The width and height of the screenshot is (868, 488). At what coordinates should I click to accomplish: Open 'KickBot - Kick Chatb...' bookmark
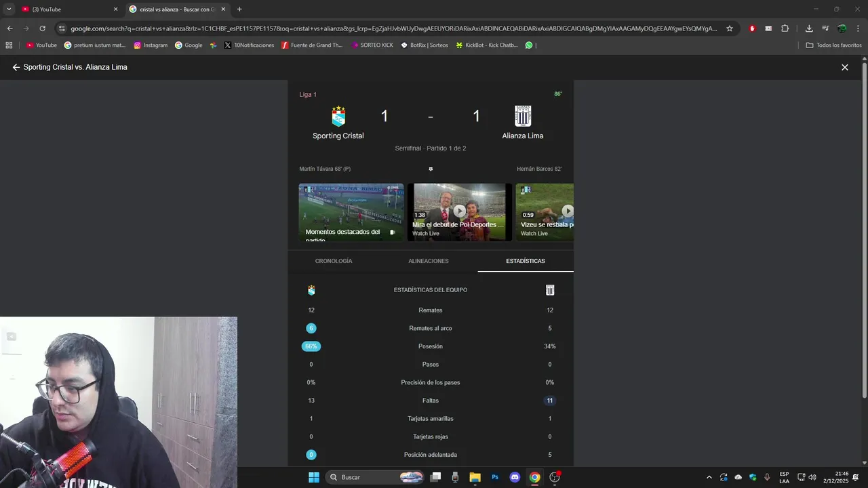[487, 45]
